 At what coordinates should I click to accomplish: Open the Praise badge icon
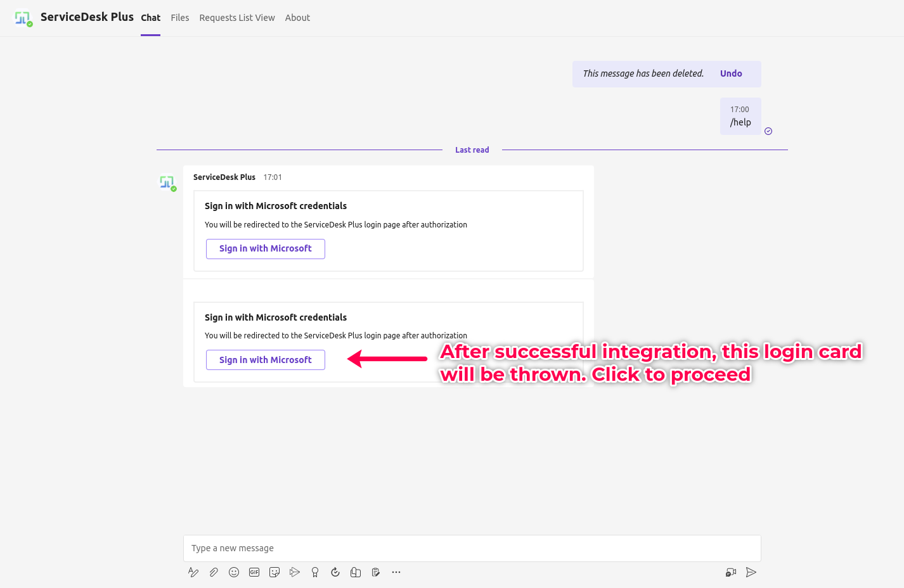[x=315, y=572]
